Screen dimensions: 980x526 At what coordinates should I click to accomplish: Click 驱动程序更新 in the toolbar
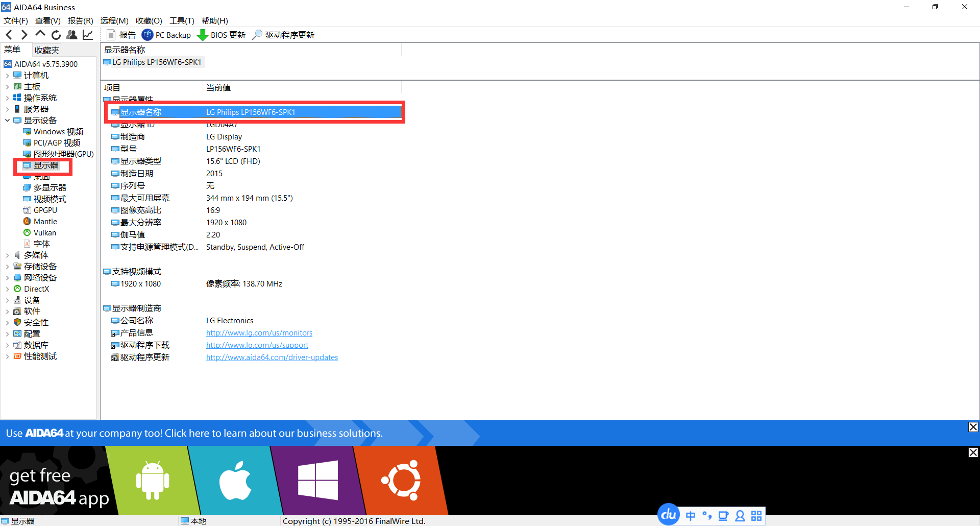click(x=283, y=35)
